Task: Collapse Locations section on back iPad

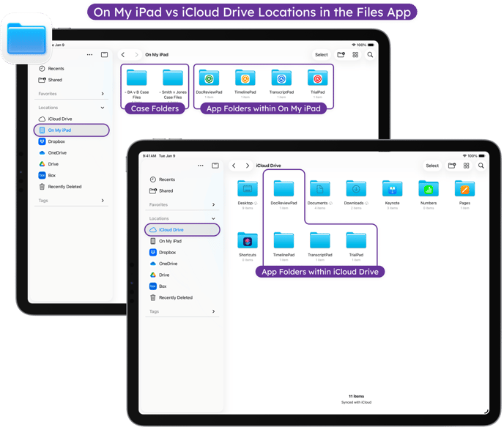Action: pyautogui.click(x=103, y=108)
